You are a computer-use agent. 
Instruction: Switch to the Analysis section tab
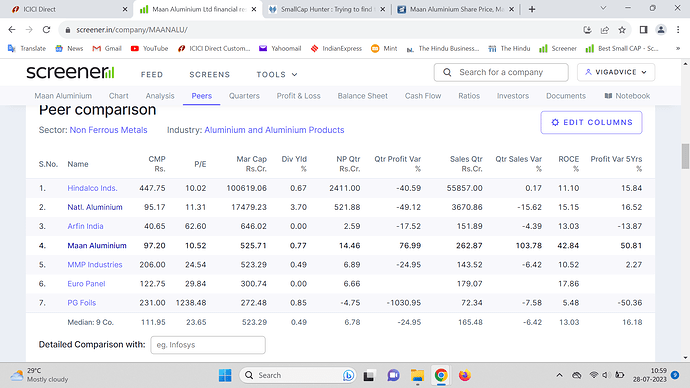(x=160, y=96)
